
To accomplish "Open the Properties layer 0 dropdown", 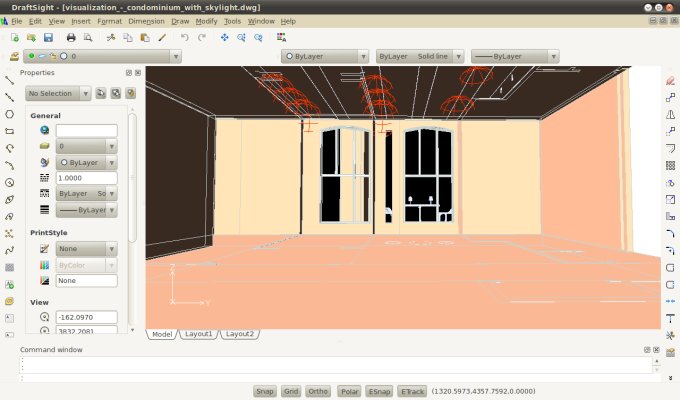I will point(86,146).
